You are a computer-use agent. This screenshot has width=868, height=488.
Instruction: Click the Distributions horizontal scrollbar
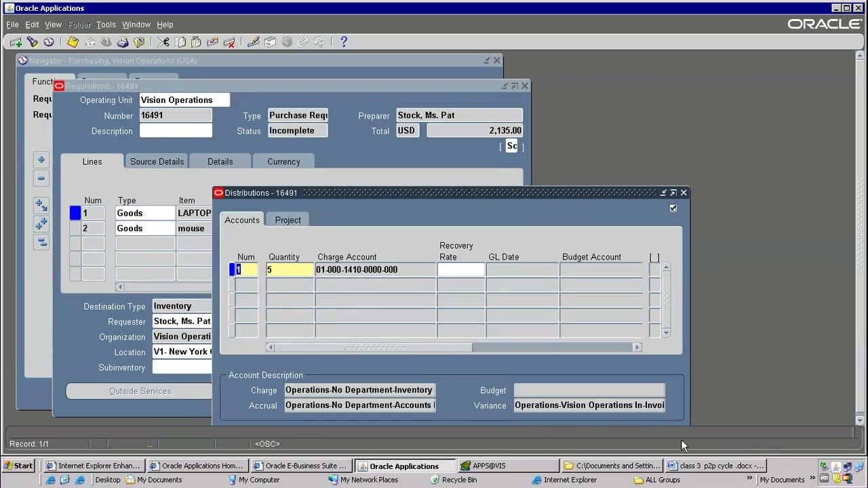click(x=453, y=347)
